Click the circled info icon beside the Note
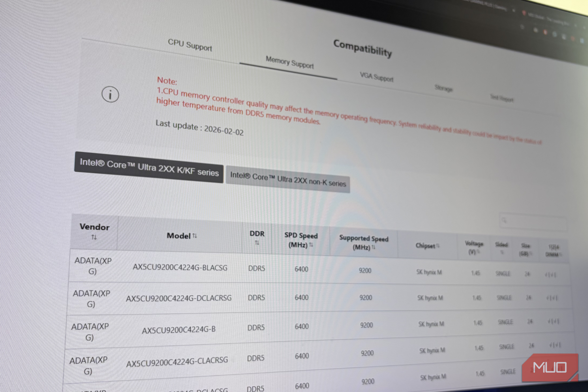 [x=110, y=94]
